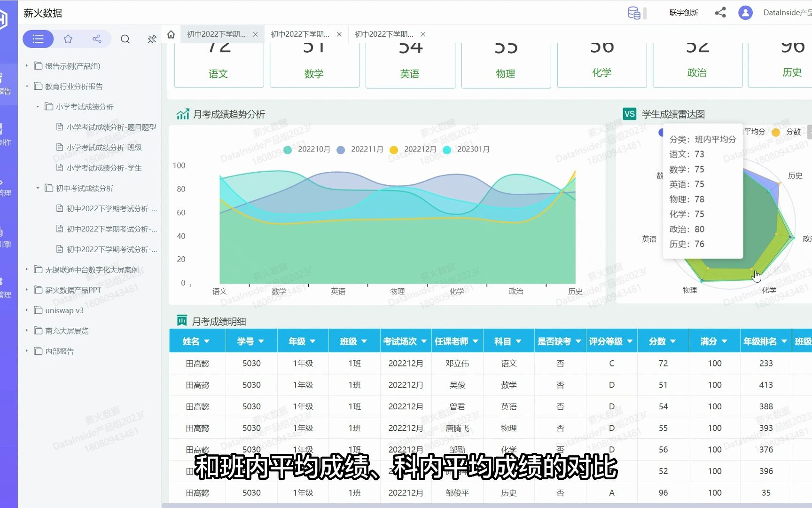Expand the 薪火数据产品PPT folder
This screenshot has width=812, height=508.
[x=27, y=290]
